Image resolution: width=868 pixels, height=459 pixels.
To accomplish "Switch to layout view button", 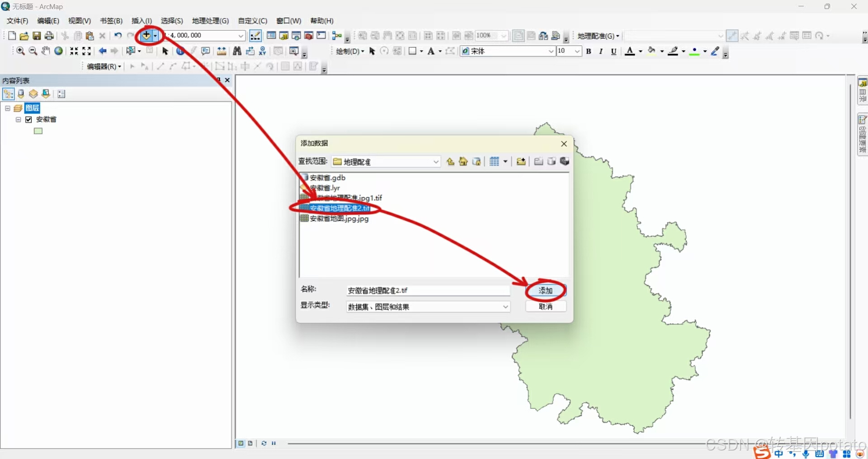I will 250,443.
